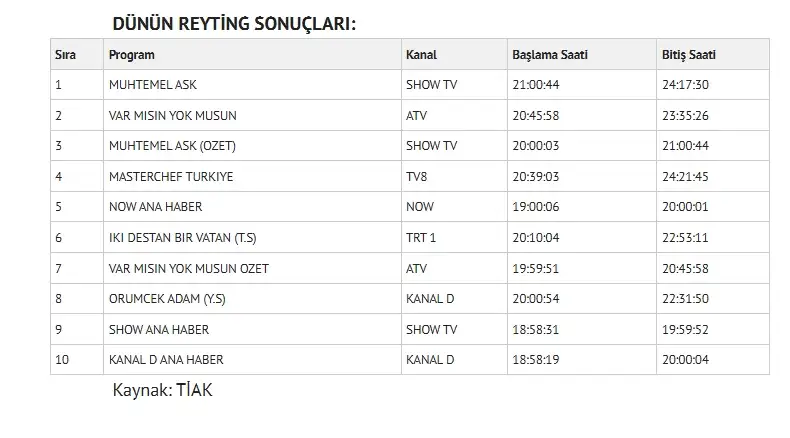This screenshot has width=790, height=438.
Task: Select the 21:00:44 start time in row 1
Action: tap(581, 85)
